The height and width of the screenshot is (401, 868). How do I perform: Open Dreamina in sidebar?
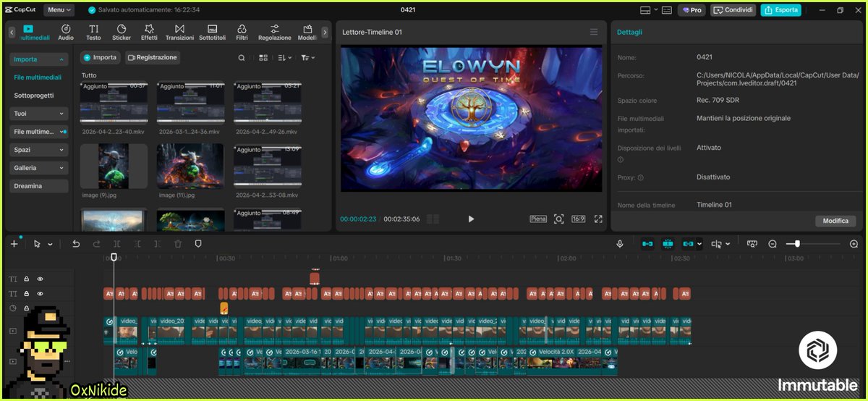pyautogui.click(x=39, y=186)
